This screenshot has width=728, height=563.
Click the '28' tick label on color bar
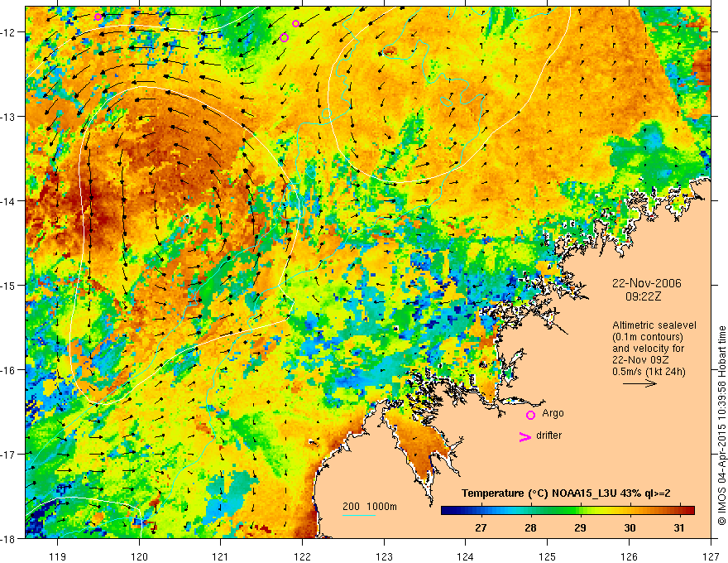coord(530,527)
